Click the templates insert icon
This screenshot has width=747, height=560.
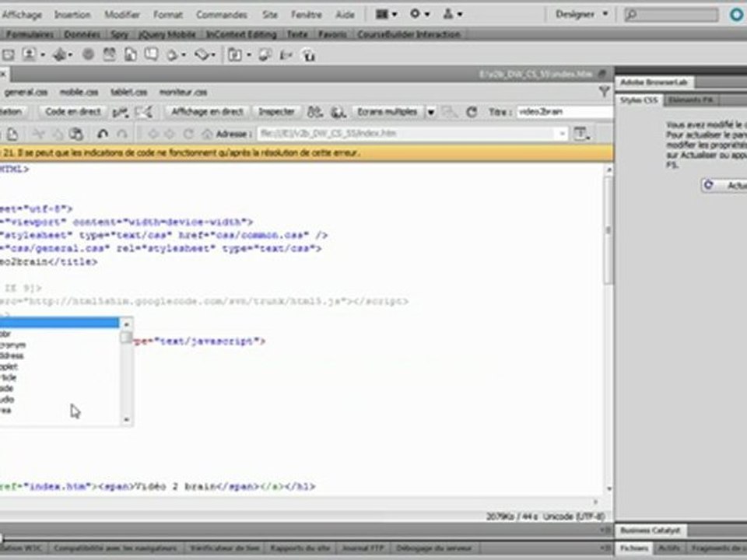tap(235, 54)
